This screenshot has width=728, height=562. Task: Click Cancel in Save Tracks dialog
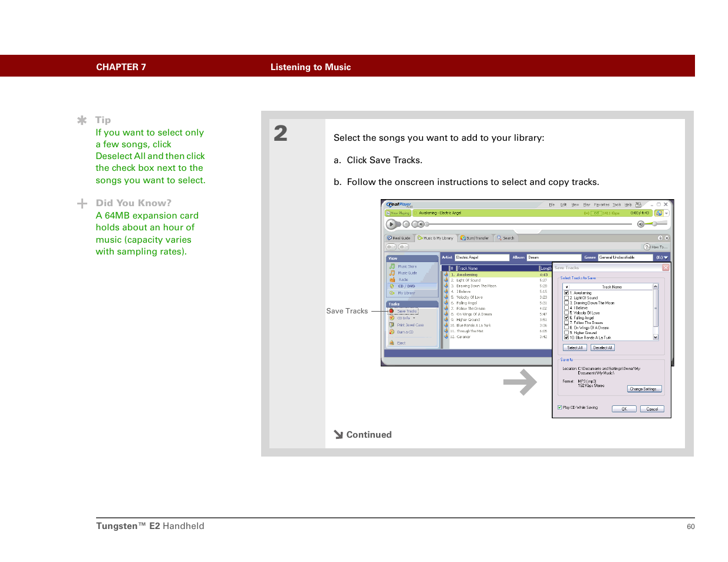point(652,409)
